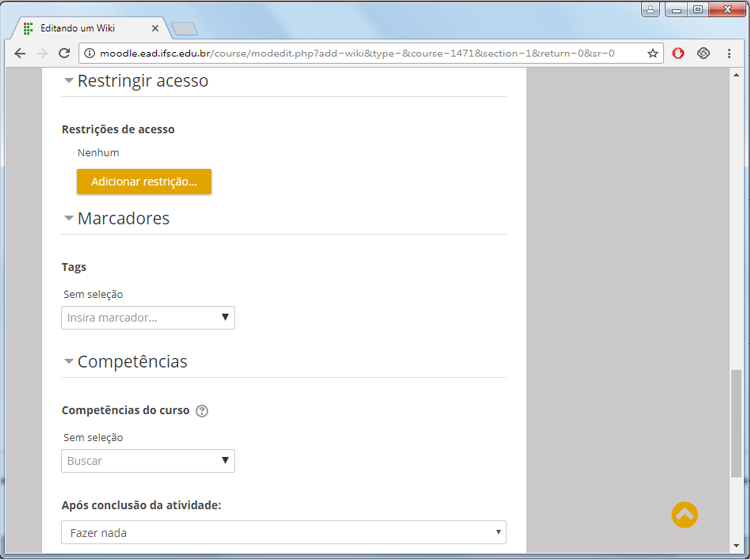Screen dimensions: 750x560
Task: Open the Chrome three-dot menu
Action: 729,53
